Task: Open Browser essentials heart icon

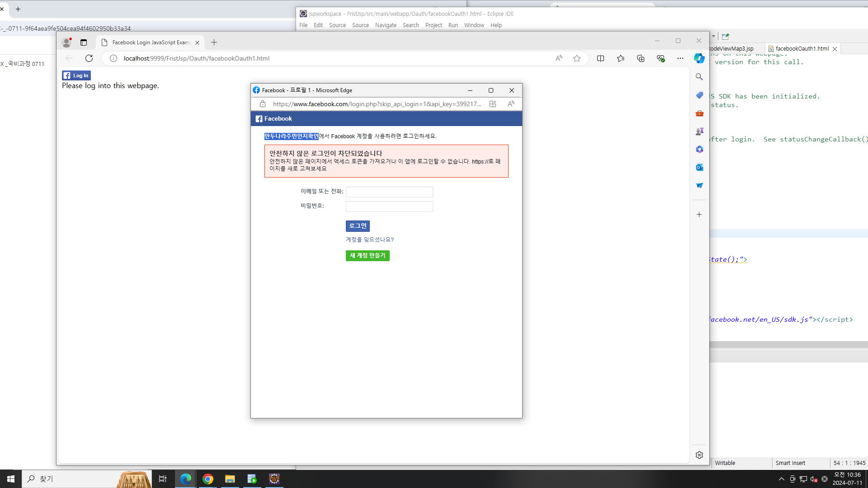Action: [660, 58]
